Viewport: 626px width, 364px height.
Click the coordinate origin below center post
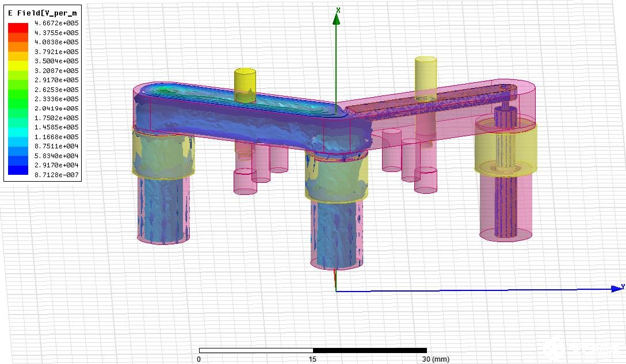pos(336,291)
